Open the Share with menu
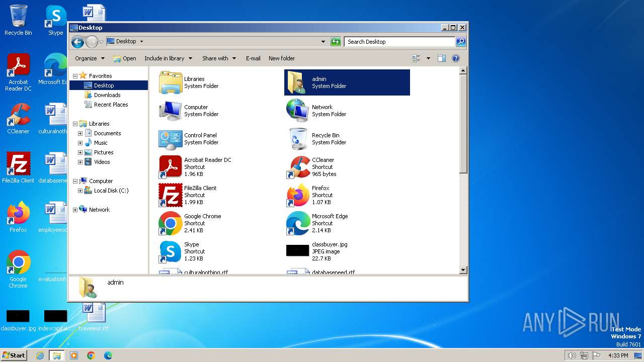This screenshot has width=644, height=362. (219, 58)
